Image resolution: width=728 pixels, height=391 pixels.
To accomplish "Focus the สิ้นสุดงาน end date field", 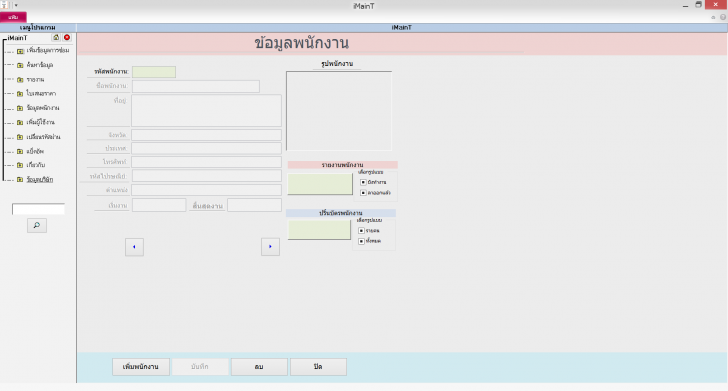I will click(254, 205).
